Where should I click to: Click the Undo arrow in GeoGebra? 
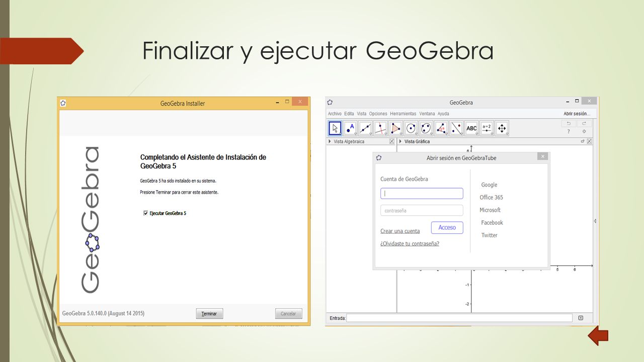[569, 123]
